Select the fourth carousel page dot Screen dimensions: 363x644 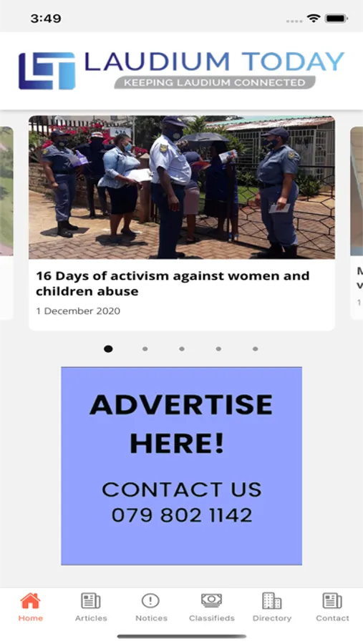[218, 348]
